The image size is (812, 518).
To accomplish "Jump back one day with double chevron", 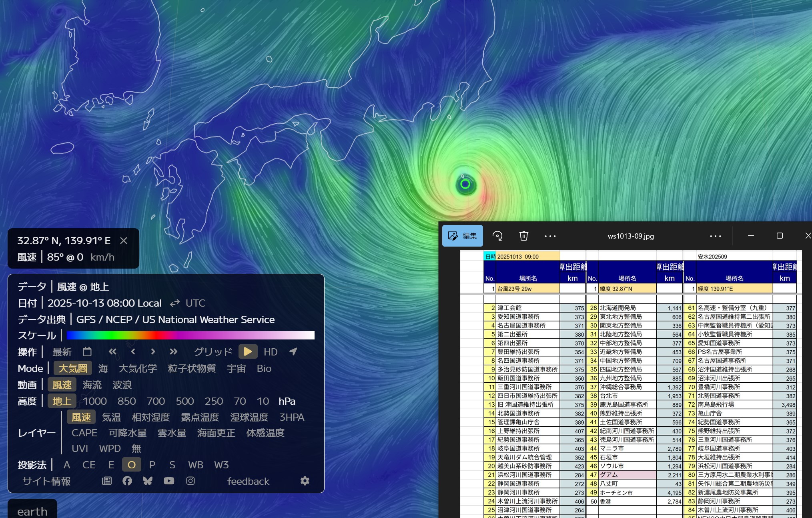I will [x=112, y=352].
